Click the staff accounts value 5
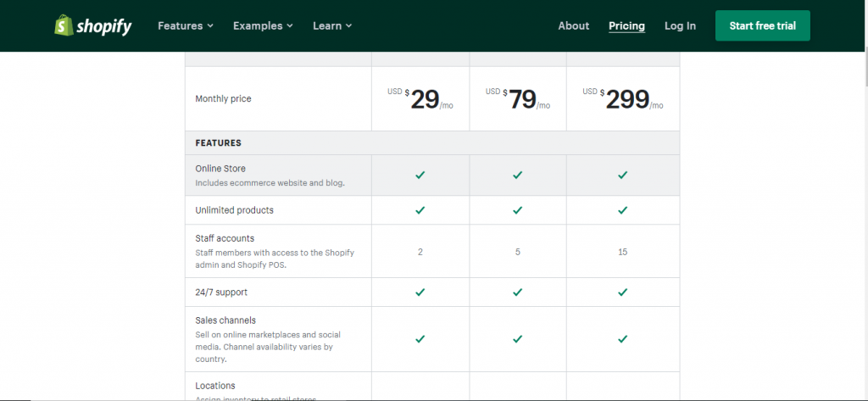This screenshot has width=868, height=401. (x=518, y=252)
